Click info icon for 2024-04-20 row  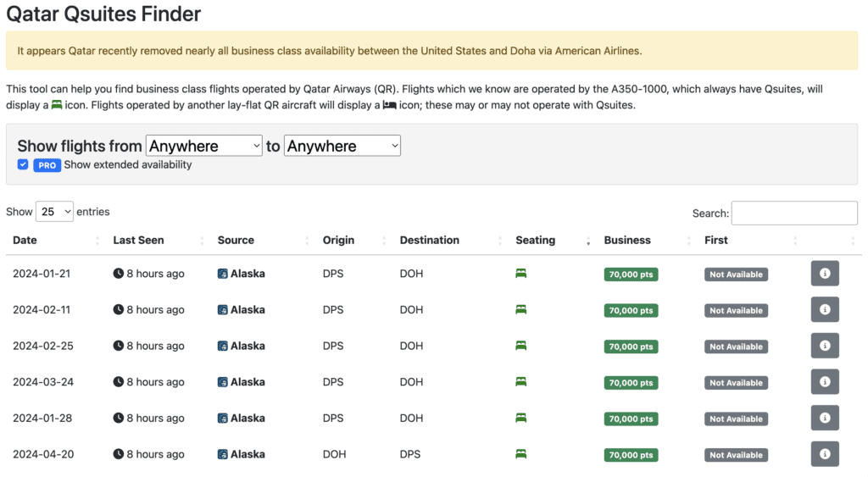824,454
